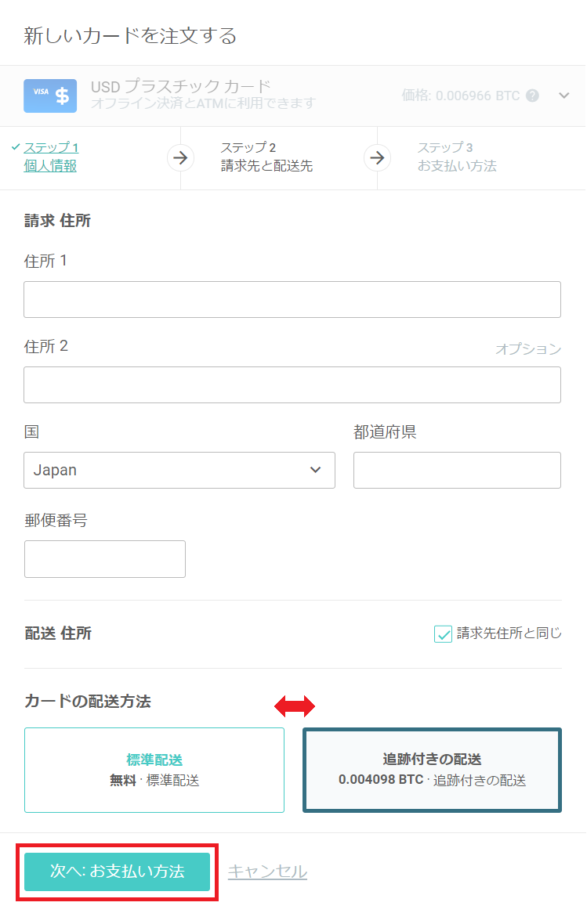Select the ステップ 2 請求先と配送先 tab

(266, 157)
